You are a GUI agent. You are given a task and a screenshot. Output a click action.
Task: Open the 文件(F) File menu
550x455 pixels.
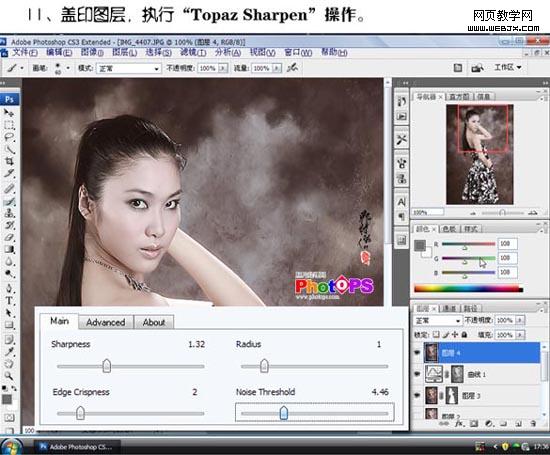point(25,53)
